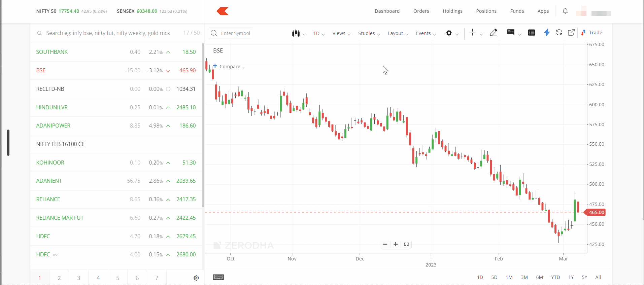Expand the Studies dropdown

click(x=369, y=33)
